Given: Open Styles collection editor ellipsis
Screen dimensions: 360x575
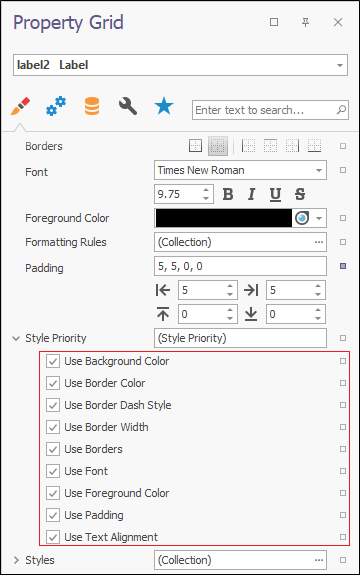Looking at the screenshot, I should (x=319, y=560).
